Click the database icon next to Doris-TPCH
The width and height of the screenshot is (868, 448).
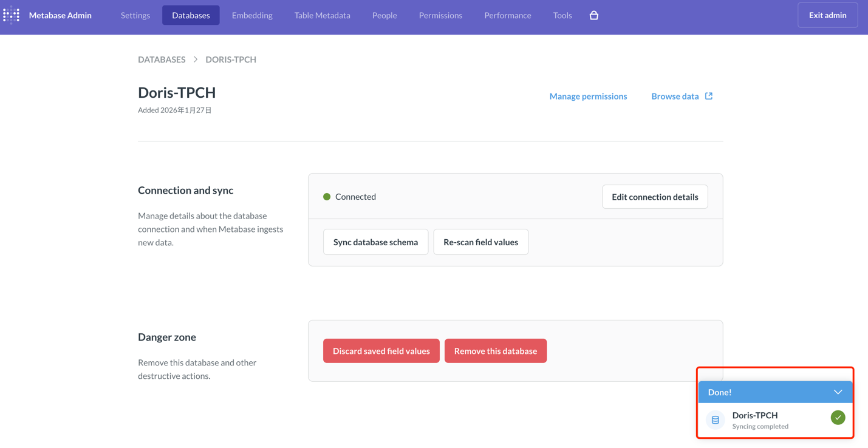715,420
